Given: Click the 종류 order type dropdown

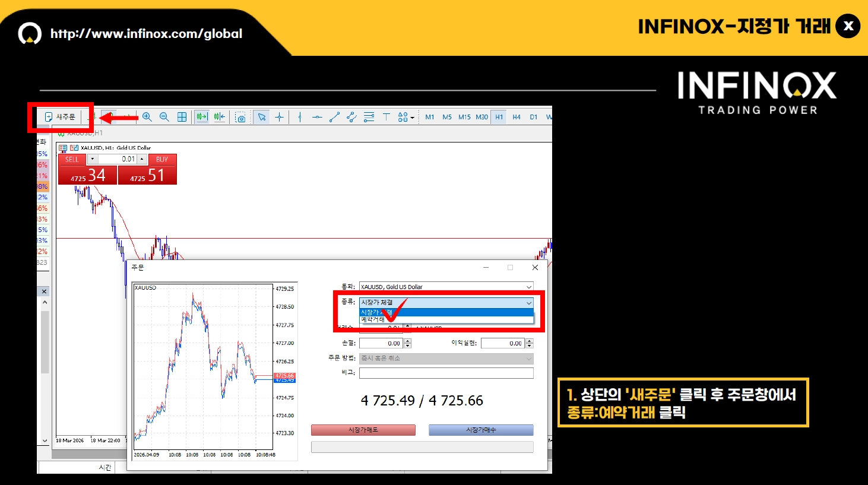Looking at the screenshot, I should click(446, 303).
